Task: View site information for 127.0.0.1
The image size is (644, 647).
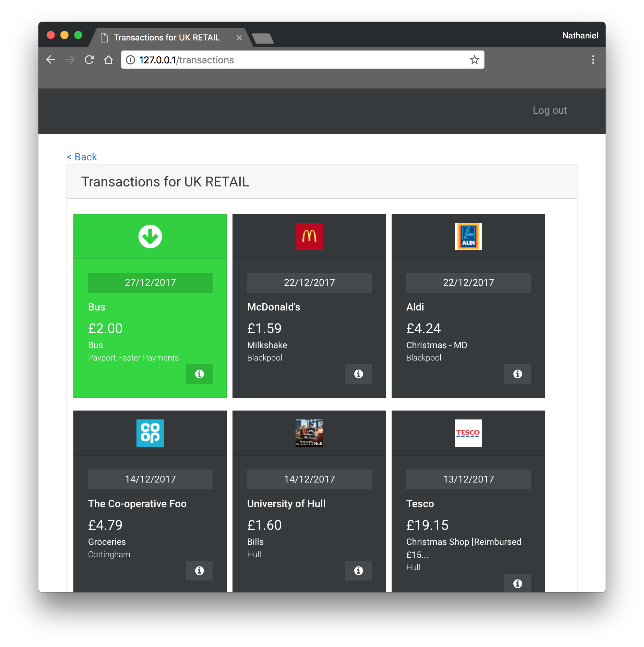Action: pos(130,60)
